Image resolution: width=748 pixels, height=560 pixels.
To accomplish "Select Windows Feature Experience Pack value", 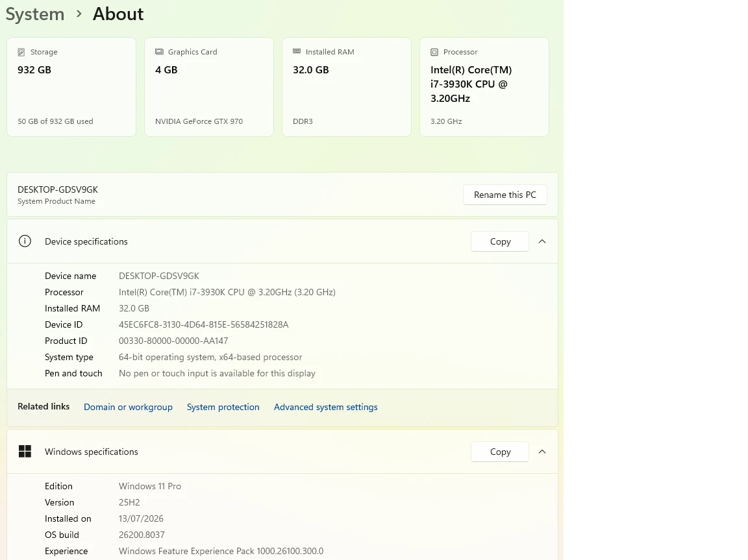I will tap(221, 551).
